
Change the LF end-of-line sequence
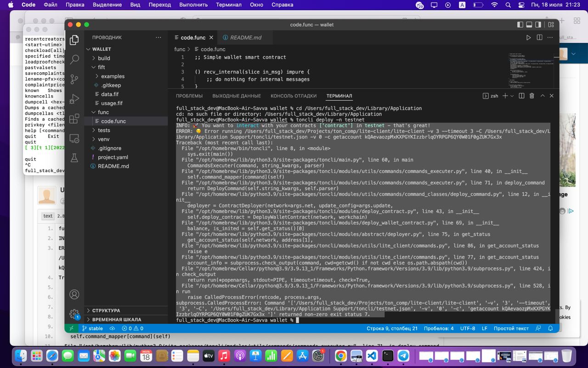485,328
